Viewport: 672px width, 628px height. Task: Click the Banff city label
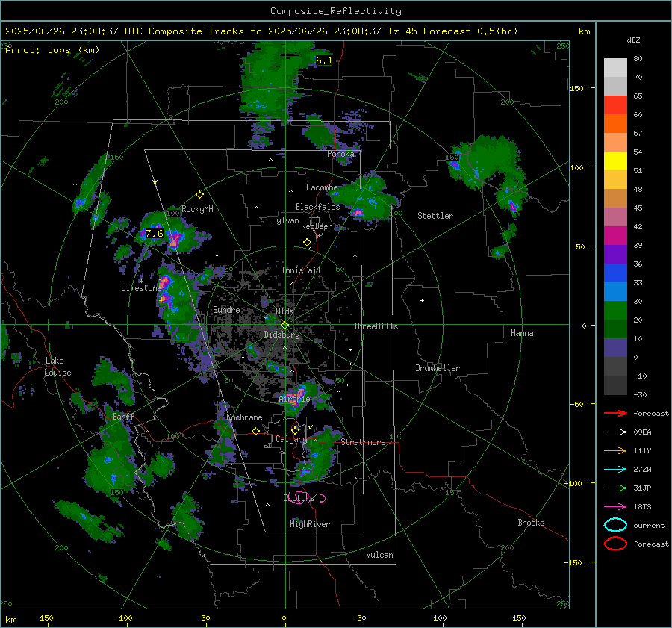123,417
